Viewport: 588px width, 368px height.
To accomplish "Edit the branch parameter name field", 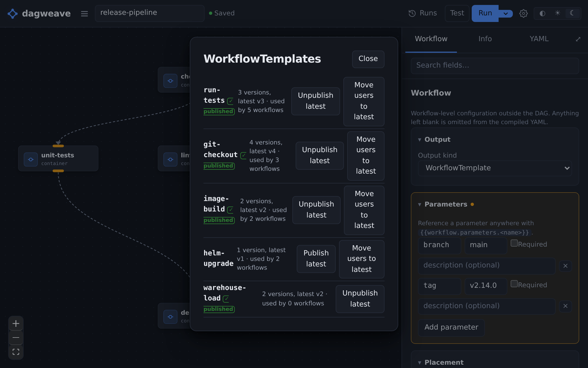I will pos(439,245).
